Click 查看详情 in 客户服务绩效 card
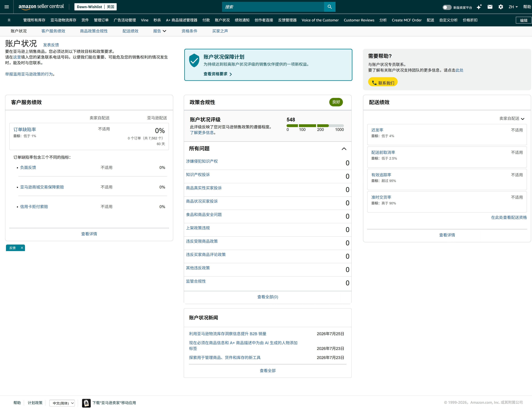The height and width of the screenshot is (419, 532). coord(89,234)
